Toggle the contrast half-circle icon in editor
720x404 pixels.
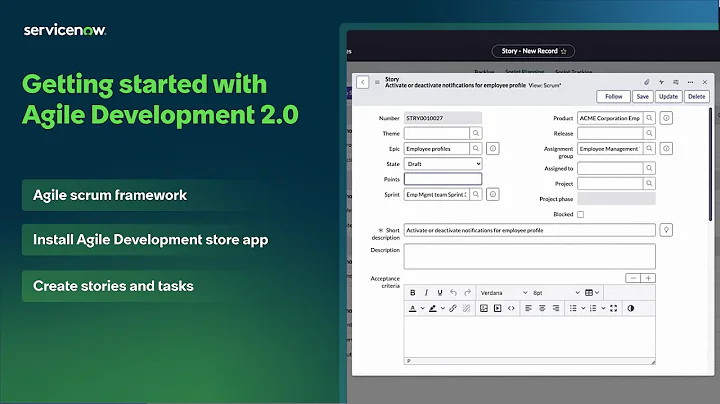pos(630,308)
